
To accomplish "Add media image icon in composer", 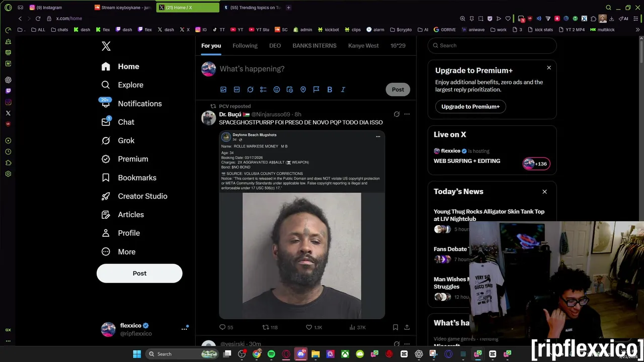I will click(223, 89).
